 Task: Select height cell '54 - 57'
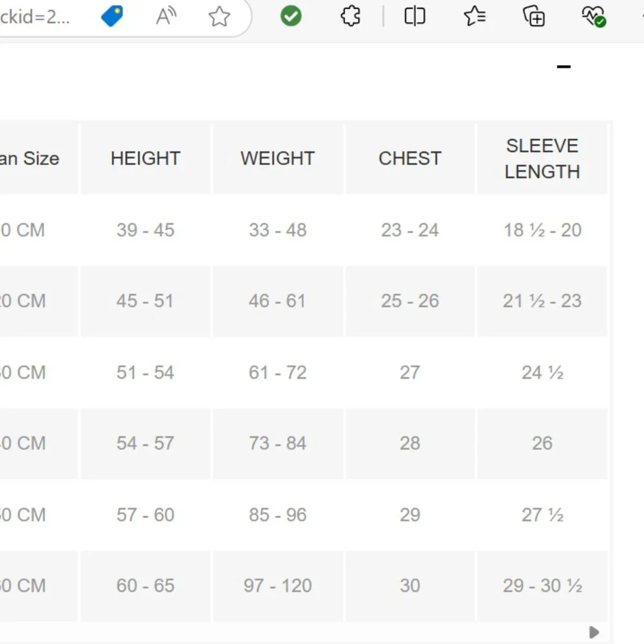click(146, 444)
